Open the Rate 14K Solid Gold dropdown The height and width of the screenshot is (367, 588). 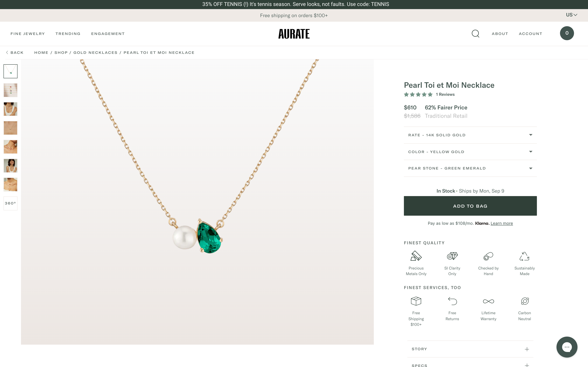(470, 135)
